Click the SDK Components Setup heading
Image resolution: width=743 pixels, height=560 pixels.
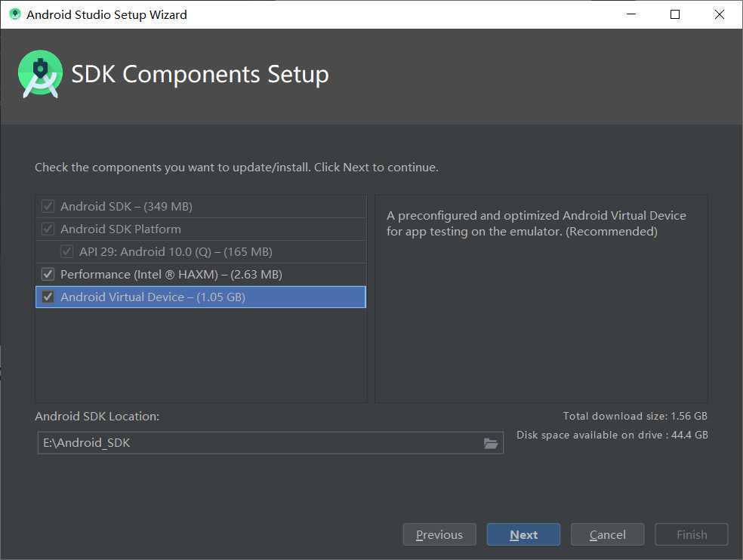[200, 75]
